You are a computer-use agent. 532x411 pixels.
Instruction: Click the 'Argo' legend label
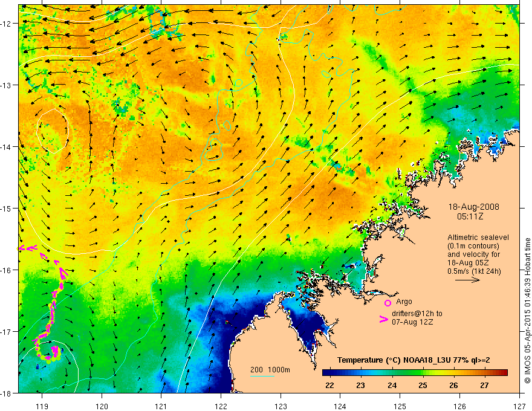click(x=404, y=302)
